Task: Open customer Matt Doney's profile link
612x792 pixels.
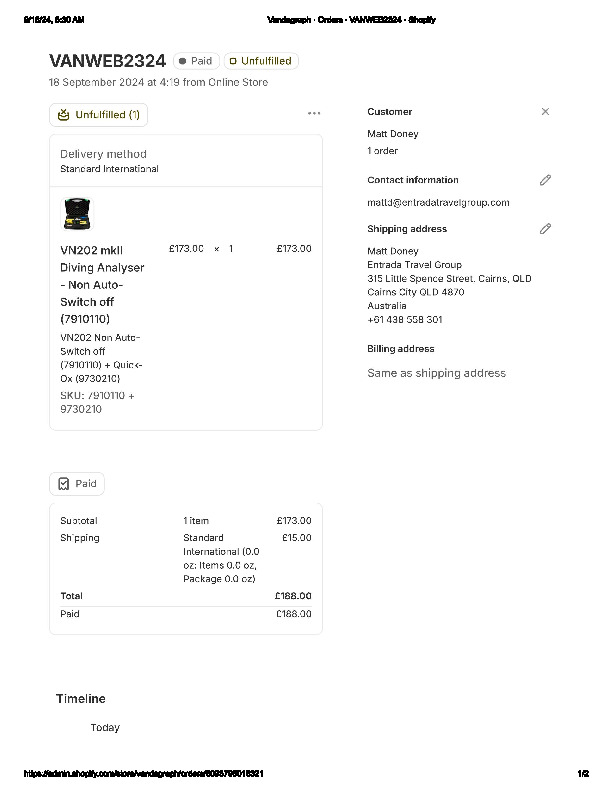Action: pos(393,134)
